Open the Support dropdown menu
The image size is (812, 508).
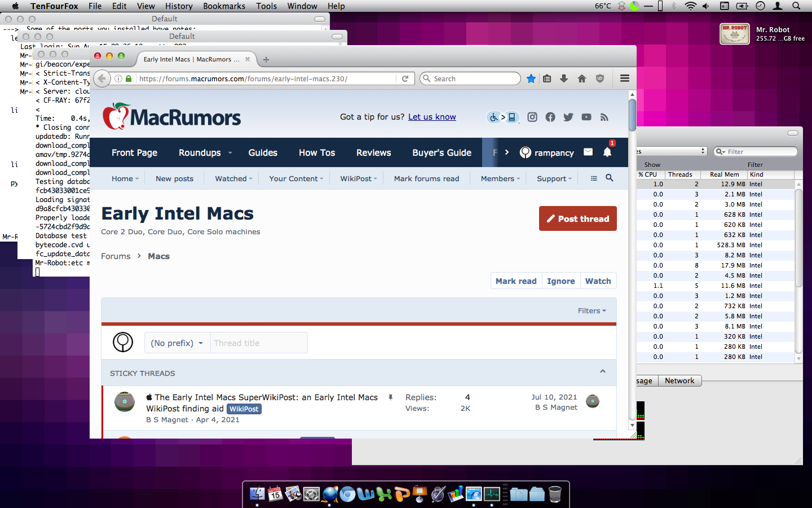pyautogui.click(x=570, y=179)
